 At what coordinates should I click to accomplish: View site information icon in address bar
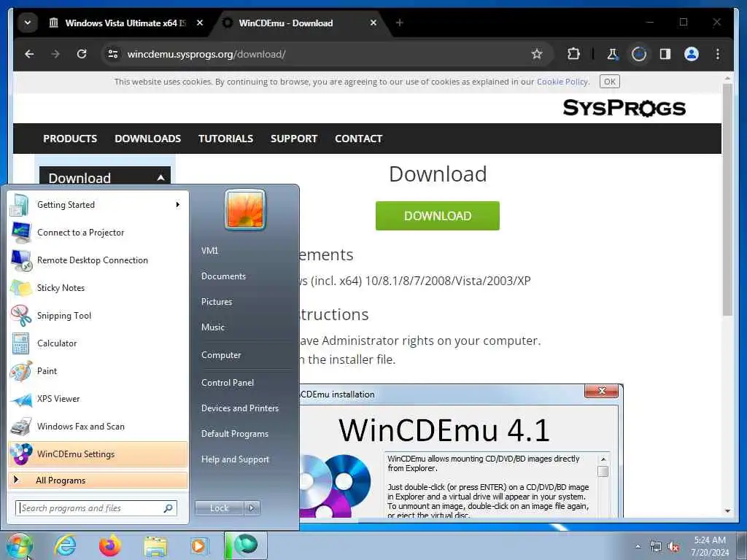click(x=113, y=54)
